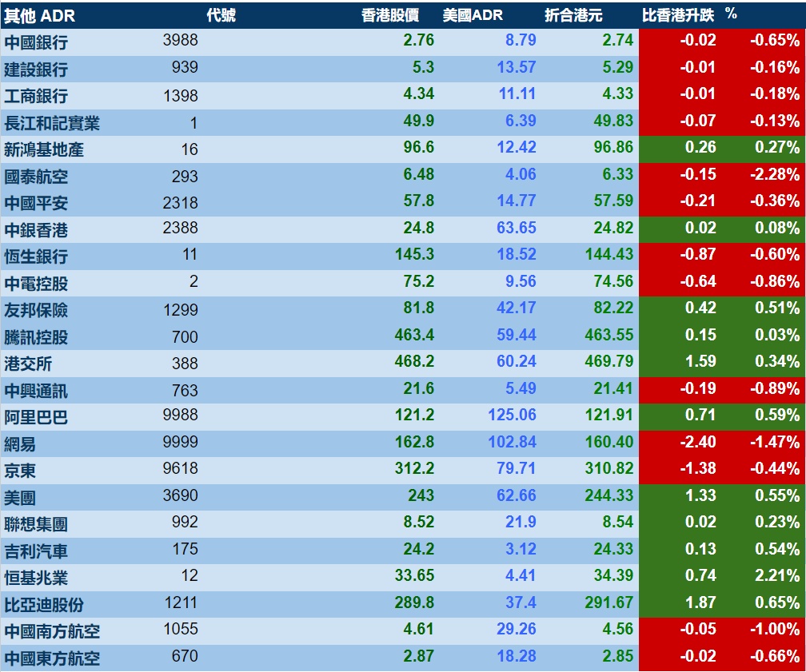The height and width of the screenshot is (672, 806).
Task: Select the 比香港升跌 column header
Action: (x=678, y=15)
